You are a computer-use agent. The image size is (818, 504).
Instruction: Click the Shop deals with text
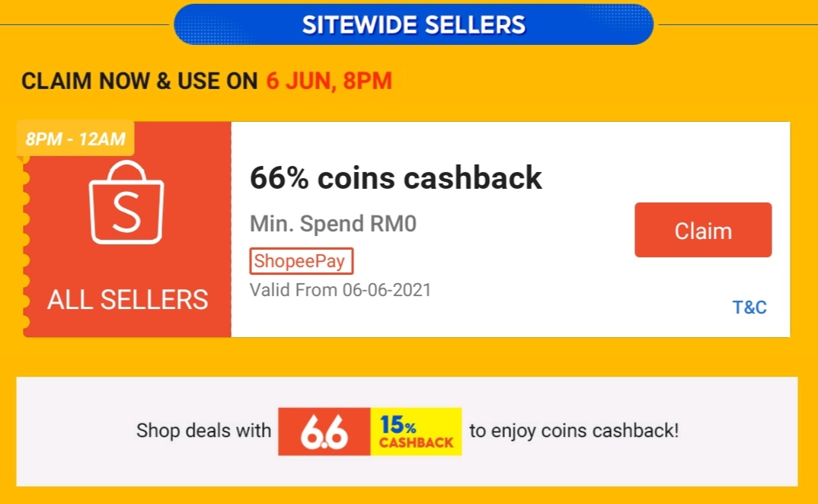(x=203, y=431)
